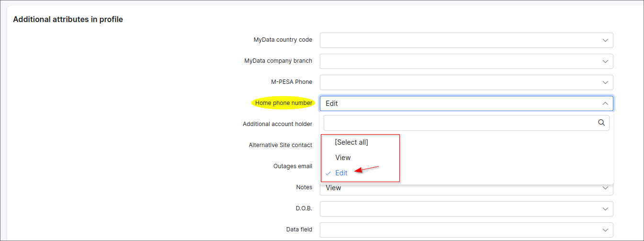Click the chevron of MyData country code
This screenshot has height=241, width=644.
(x=605, y=40)
